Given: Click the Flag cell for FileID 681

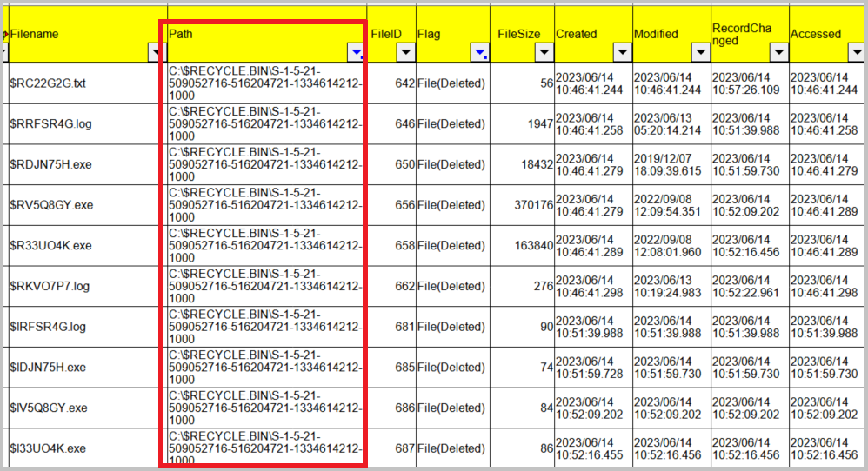Looking at the screenshot, I should (453, 327).
